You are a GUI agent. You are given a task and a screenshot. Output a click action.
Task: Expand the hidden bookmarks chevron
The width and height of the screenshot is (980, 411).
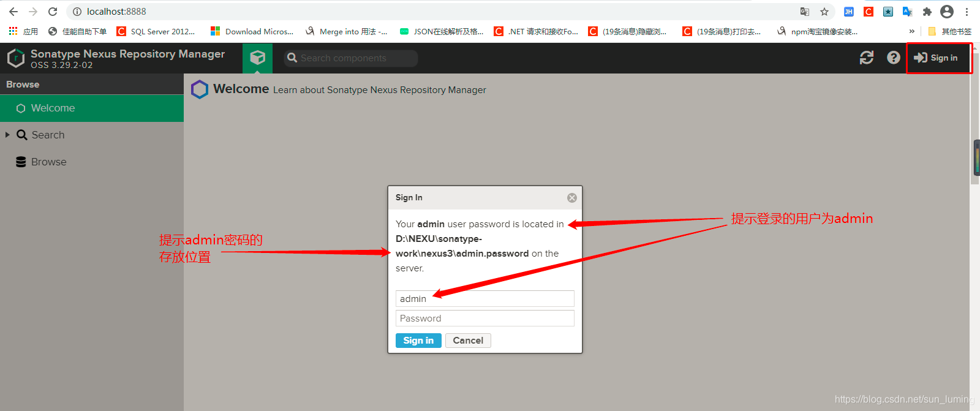pyautogui.click(x=912, y=31)
